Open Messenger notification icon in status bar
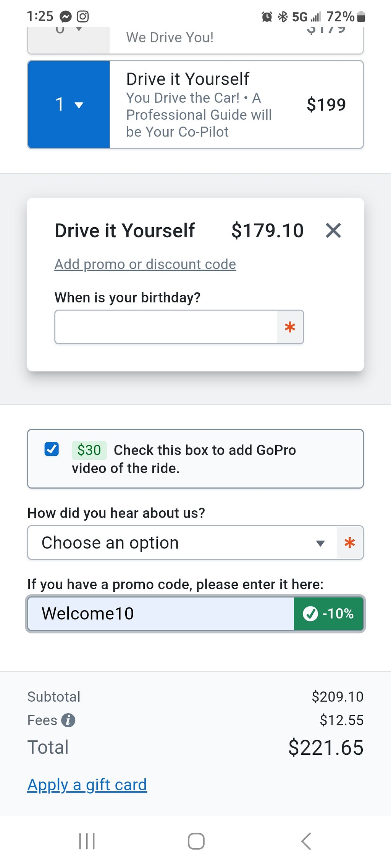The image size is (391, 868). coord(66,16)
